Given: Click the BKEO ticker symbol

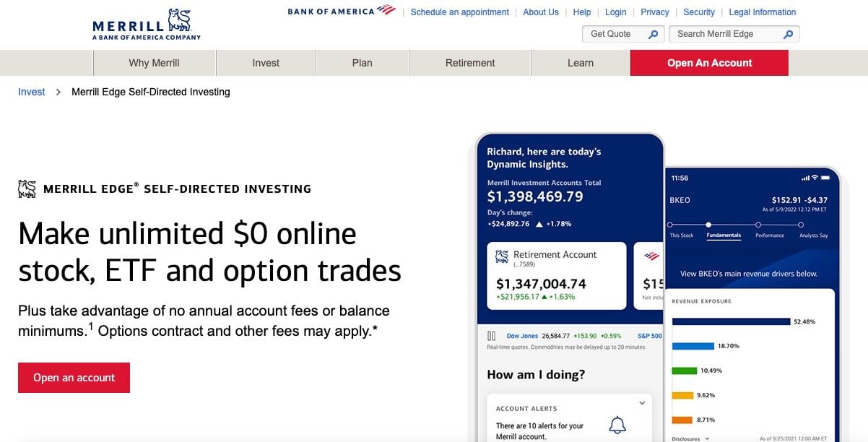Looking at the screenshot, I should (680, 200).
